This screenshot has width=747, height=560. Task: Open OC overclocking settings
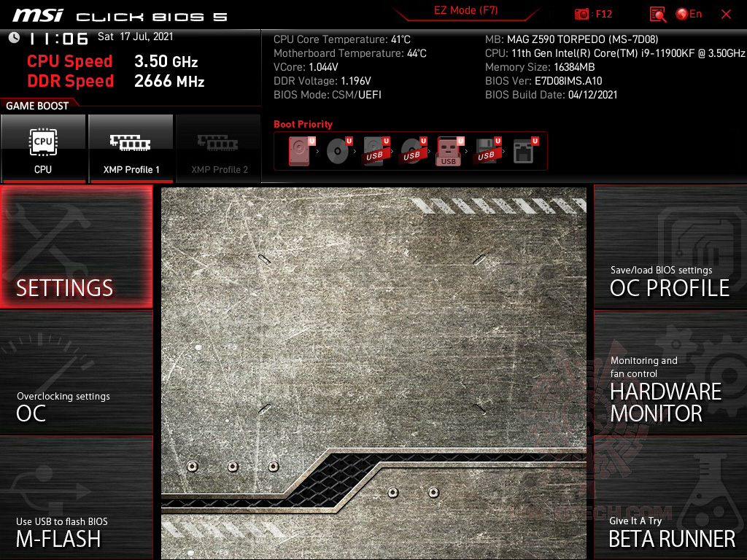(x=76, y=373)
